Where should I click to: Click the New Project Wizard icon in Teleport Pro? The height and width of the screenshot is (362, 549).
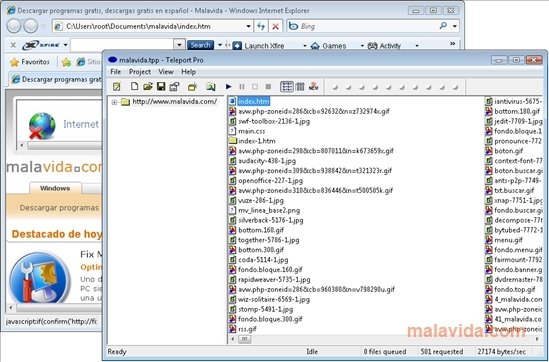pos(117,86)
